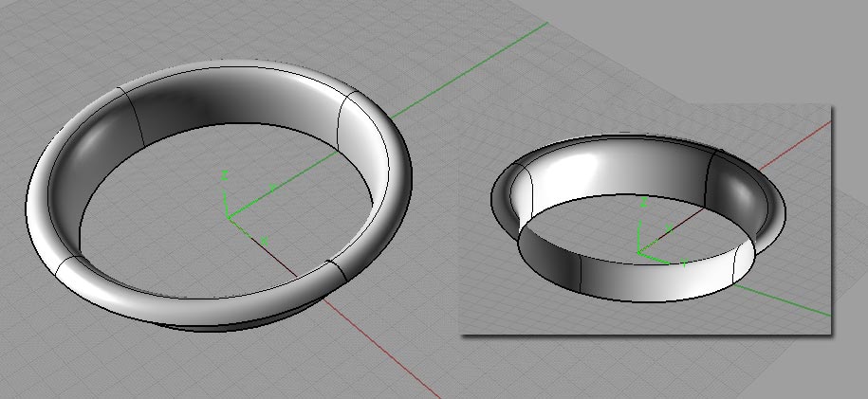Click the green axis line in the inset view

pyautogui.click(x=778, y=294)
